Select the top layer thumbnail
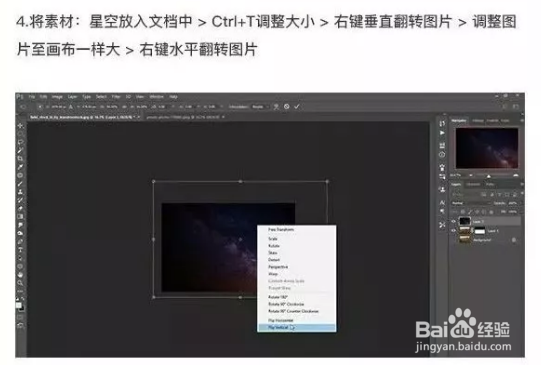The width and height of the screenshot is (541, 365). [x=465, y=221]
